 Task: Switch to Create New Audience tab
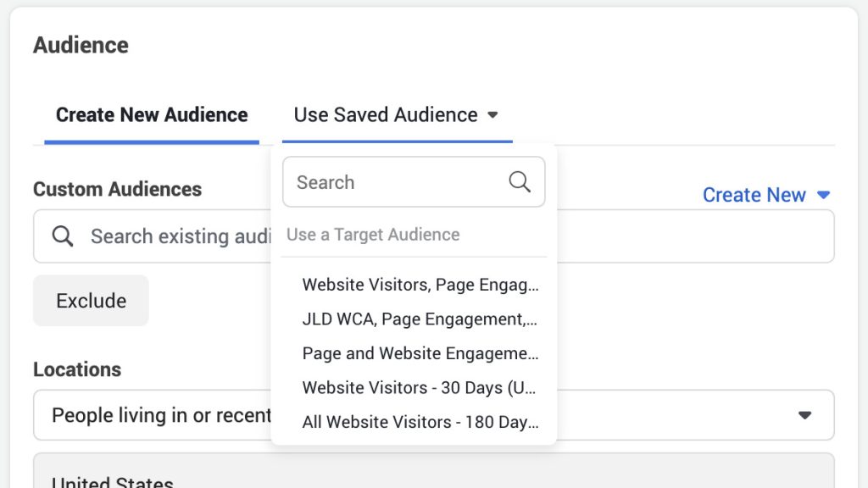(152, 115)
